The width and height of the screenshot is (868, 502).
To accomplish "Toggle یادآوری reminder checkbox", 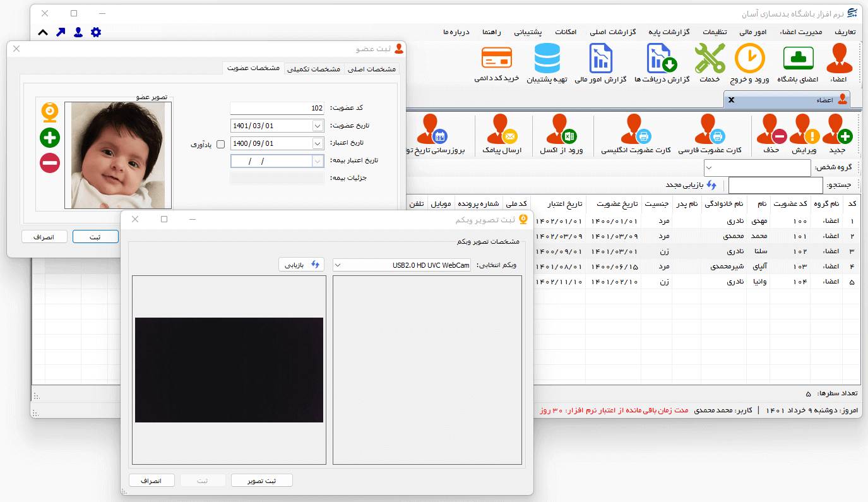I will pos(220,145).
